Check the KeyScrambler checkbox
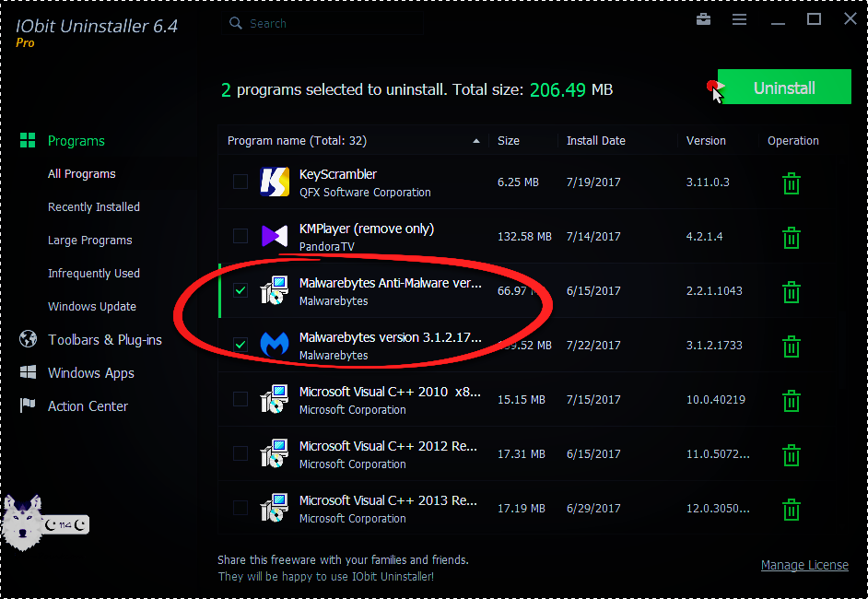The width and height of the screenshot is (868, 599). click(240, 182)
